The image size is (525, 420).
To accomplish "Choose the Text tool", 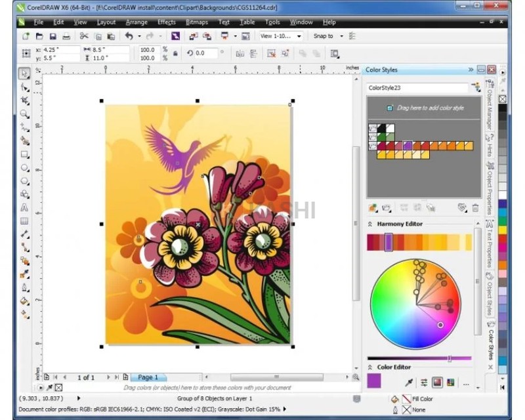I will [x=24, y=209].
